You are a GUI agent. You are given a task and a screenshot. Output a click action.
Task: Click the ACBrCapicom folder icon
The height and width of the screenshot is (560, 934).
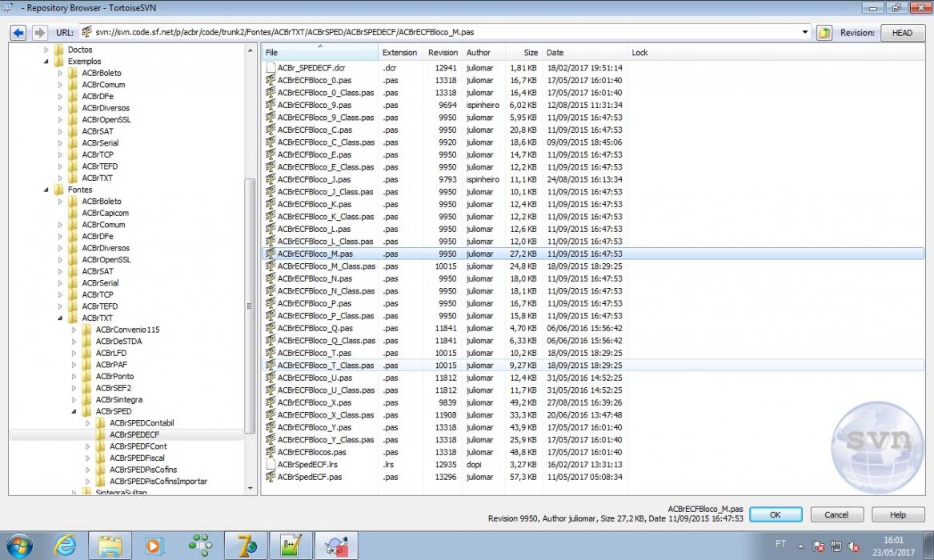[x=73, y=213]
